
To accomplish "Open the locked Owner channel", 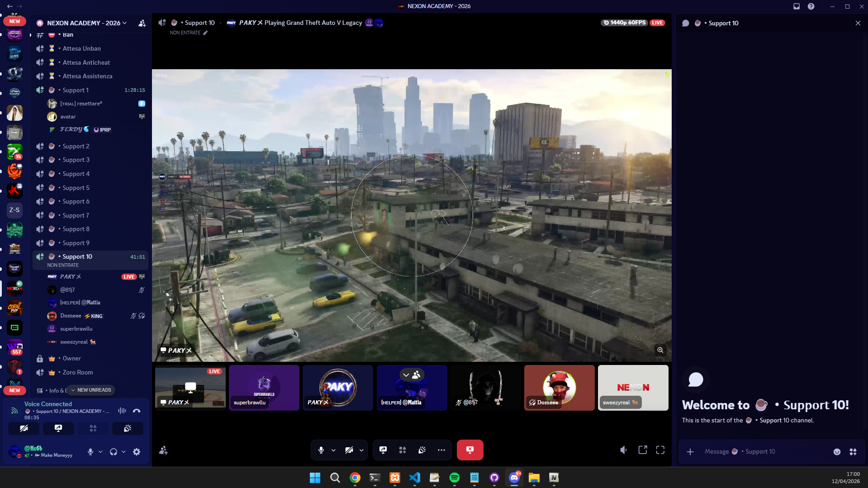I will 90,358.
